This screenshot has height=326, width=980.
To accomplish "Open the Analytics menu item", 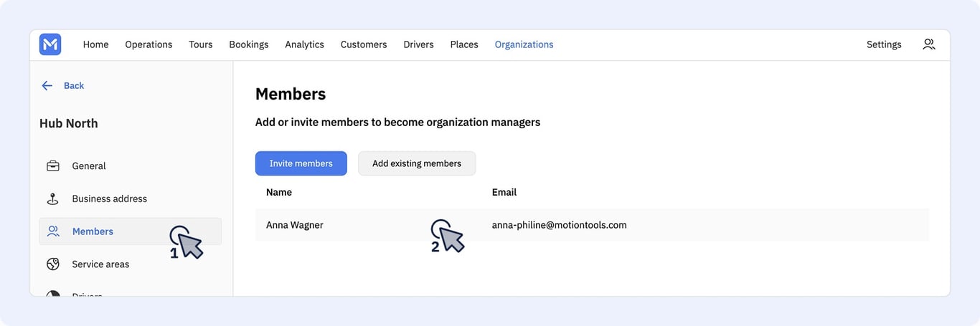I will (304, 44).
